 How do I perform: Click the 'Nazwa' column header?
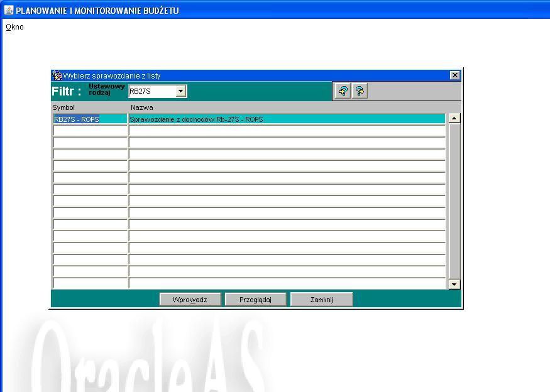[x=141, y=107]
